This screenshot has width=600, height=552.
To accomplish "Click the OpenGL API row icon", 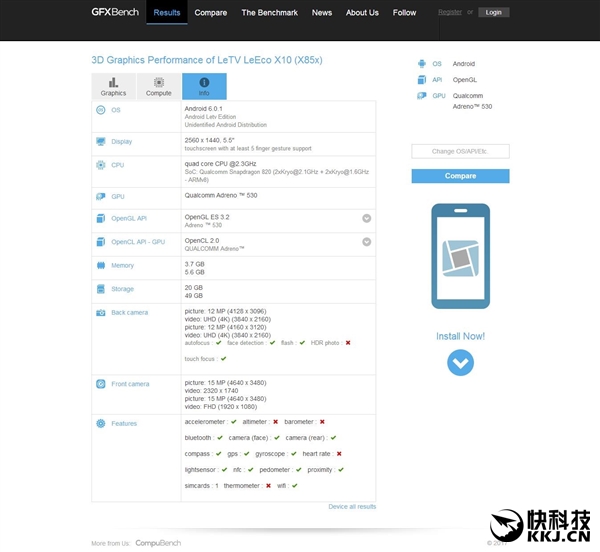I will click(x=101, y=218).
